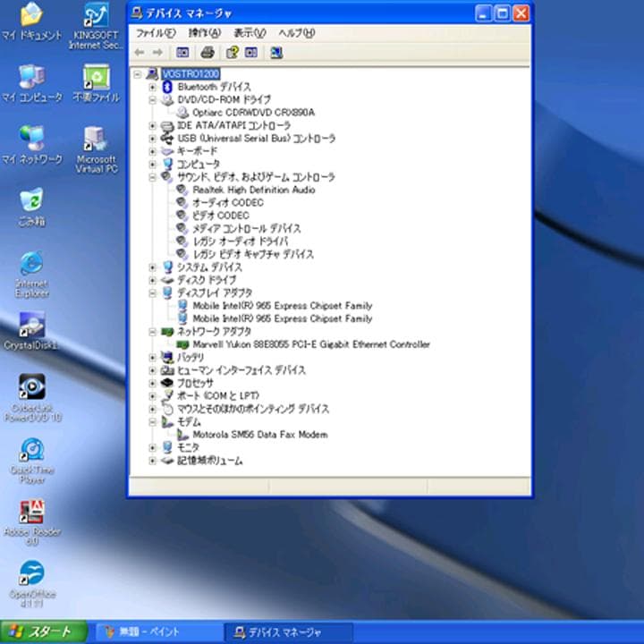This screenshot has height=644, width=644.
Task: Expand the バッテリ node
Action: 152,358
